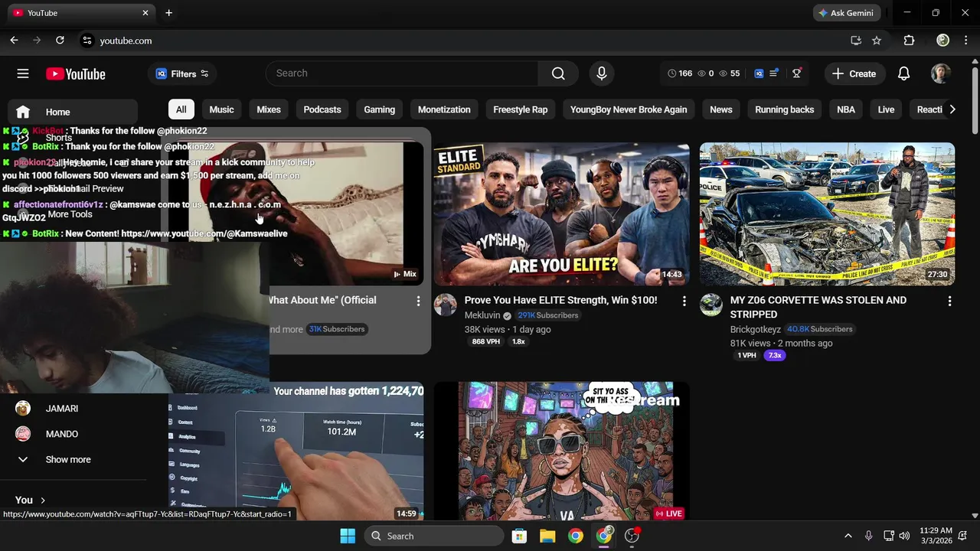Reload the YouTube page

pyautogui.click(x=60, y=41)
